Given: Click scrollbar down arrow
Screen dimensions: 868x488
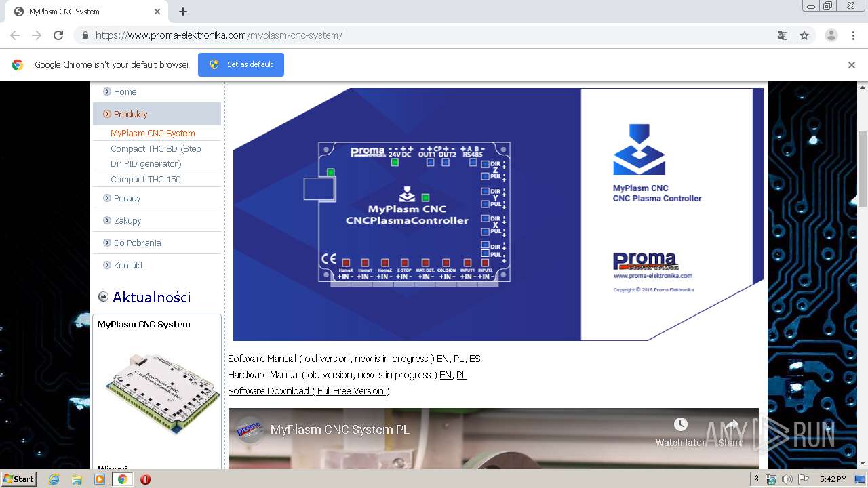Looking at the screenshot, I should [863, 463].
